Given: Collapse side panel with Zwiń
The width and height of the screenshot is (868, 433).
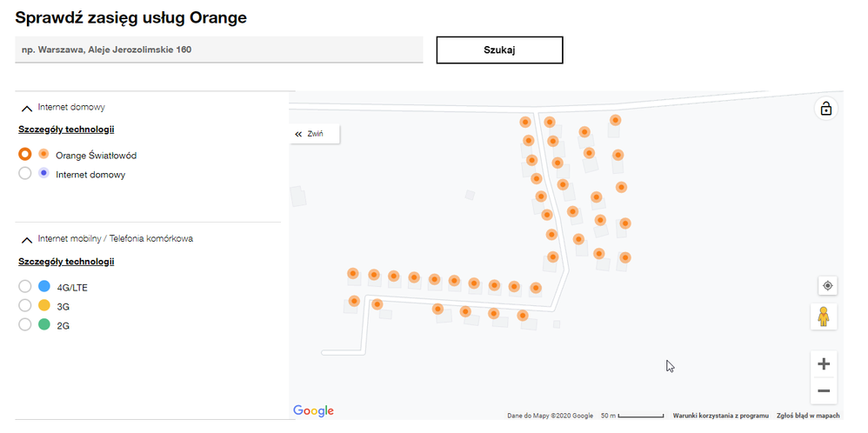Looking at the screenshot, I should (310, 134).
